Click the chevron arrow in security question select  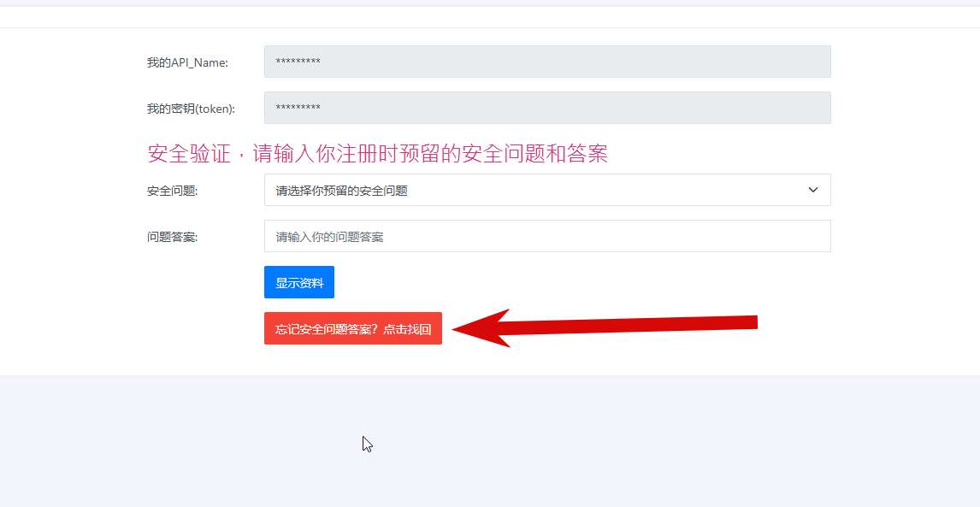tap(812, 190)
